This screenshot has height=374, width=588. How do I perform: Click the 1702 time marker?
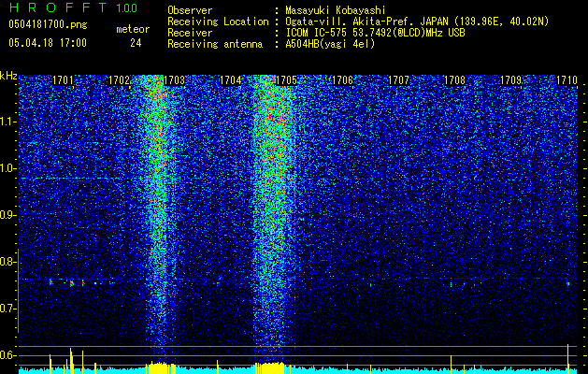119,80
